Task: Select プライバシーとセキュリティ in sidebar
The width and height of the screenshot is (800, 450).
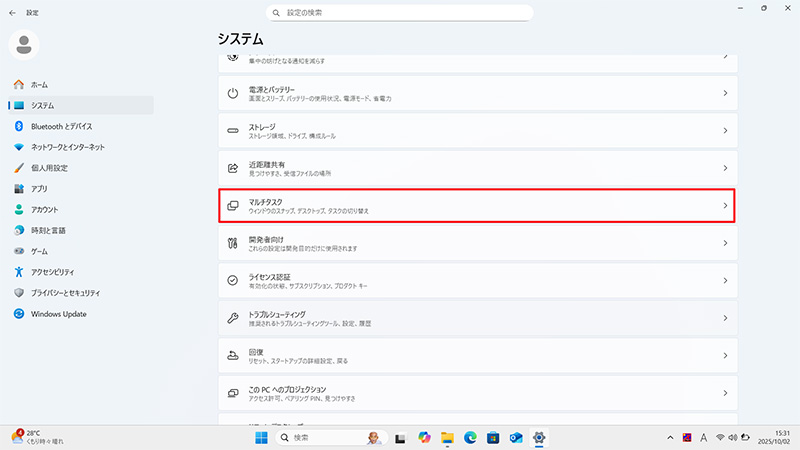Action: (x=64, y=293)
